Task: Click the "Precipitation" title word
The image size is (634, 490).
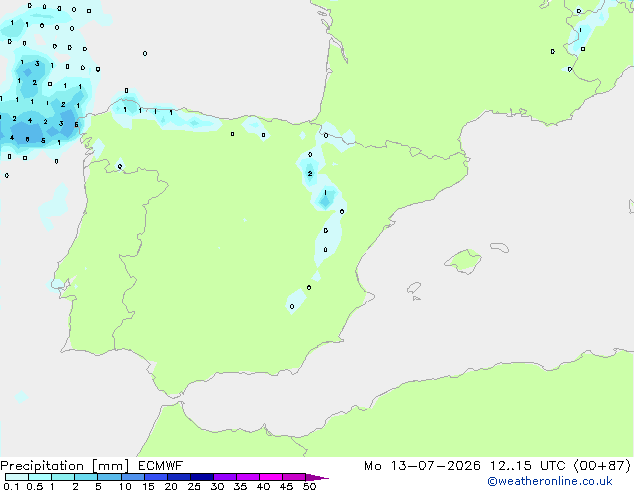Action: pyautogui.click(x=42, y=466)
